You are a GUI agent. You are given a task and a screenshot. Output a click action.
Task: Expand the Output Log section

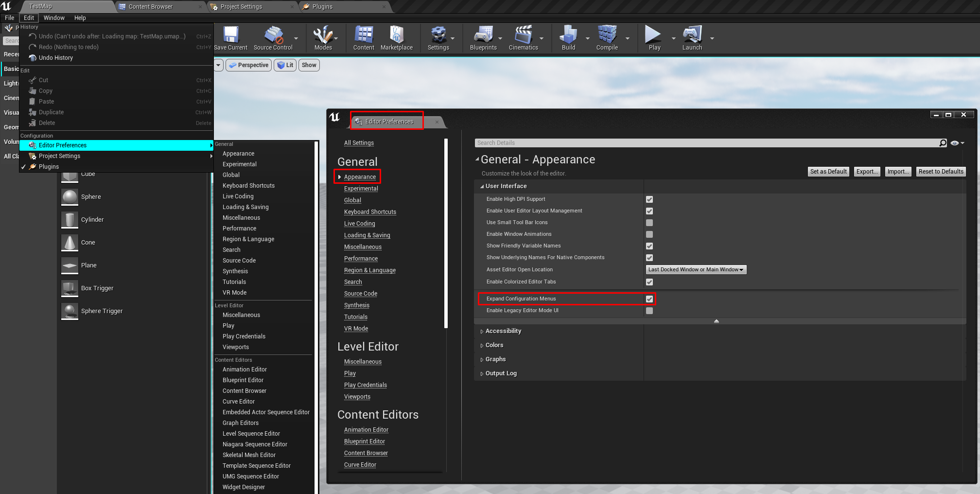point(482,374)
